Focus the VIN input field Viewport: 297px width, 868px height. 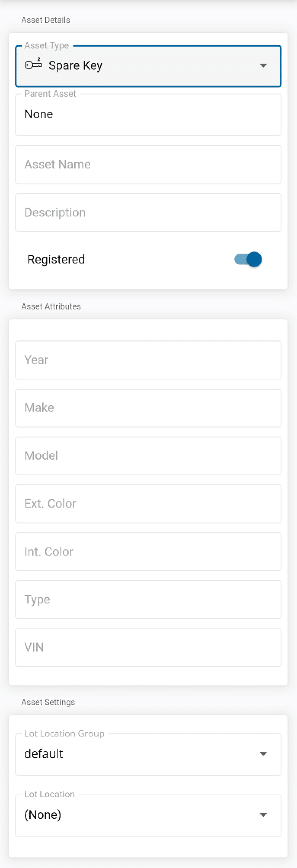[x=148, y=647]
